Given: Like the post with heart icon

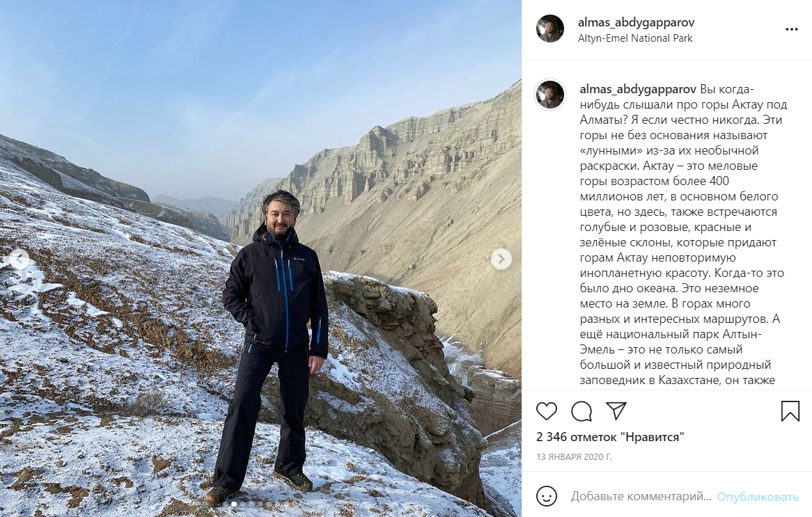Looking at the screenshot, I should click(547, 411).
